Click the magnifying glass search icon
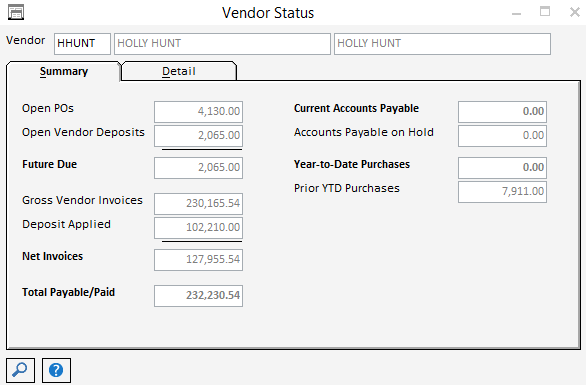Viewport: 586px width, 385px height. pyautogui.click(x=21, y=370)
